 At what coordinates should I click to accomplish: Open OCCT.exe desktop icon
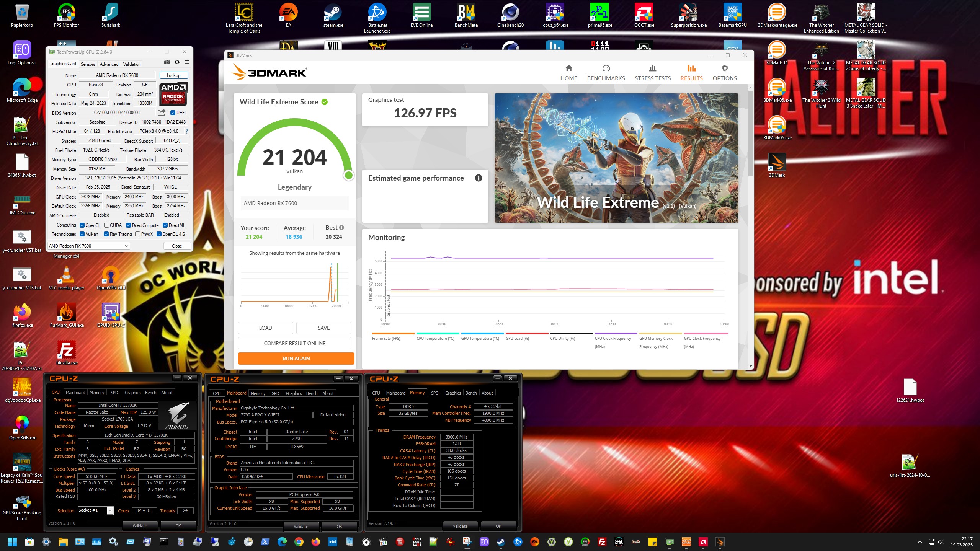pyautogui.click(x=644, y=15)
